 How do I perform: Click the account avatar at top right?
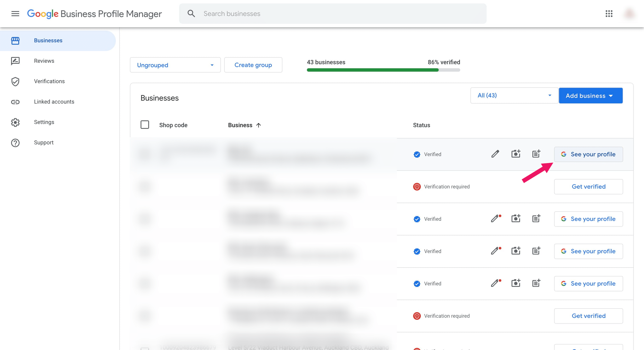(629, 13)
